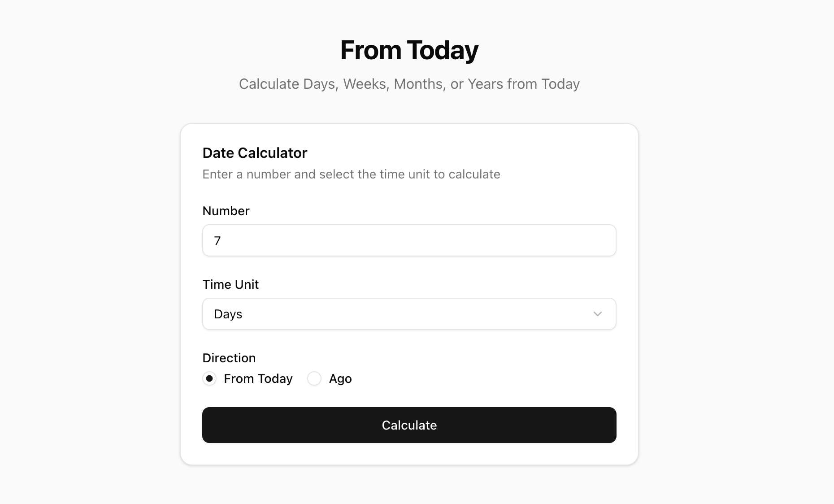Click Calculate to compute the date
Image resolution: width=834 pixels, height=504 pixels.
(409, 425)
